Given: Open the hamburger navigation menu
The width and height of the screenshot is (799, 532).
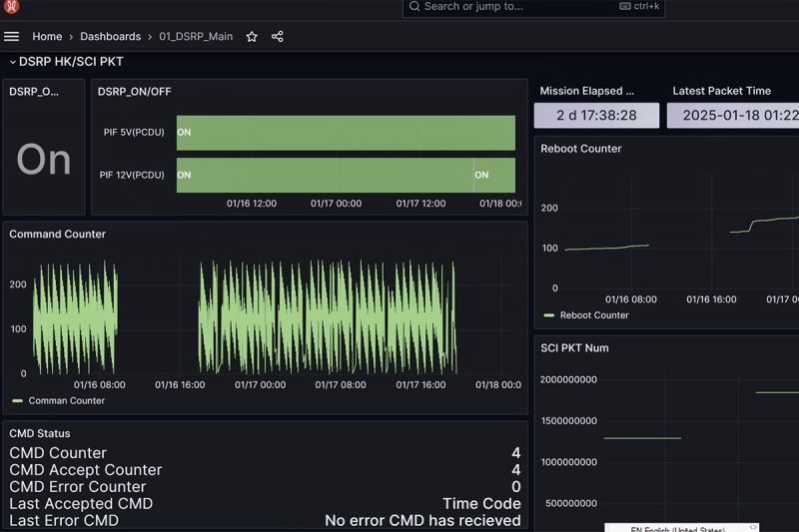Looking at the screenshot, I should 12,37.
